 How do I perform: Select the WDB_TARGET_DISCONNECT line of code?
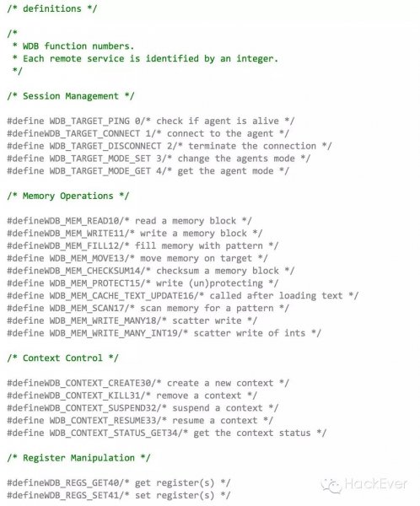click(170, 146)
